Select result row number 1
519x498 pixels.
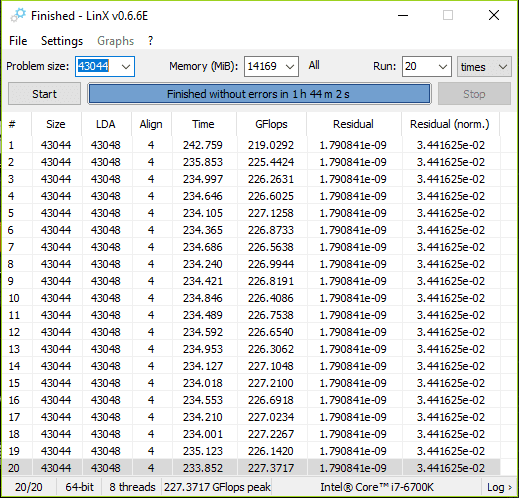[251, 145]
